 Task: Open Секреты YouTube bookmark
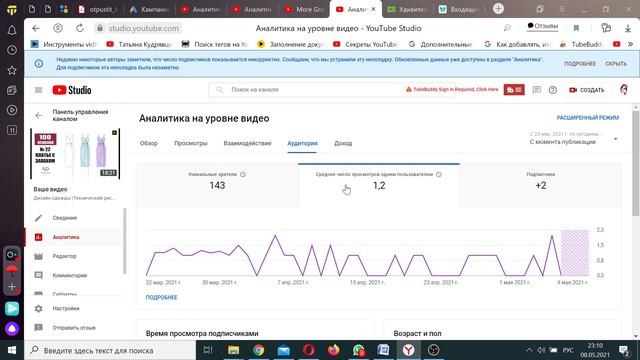click(x=365, y=44)
